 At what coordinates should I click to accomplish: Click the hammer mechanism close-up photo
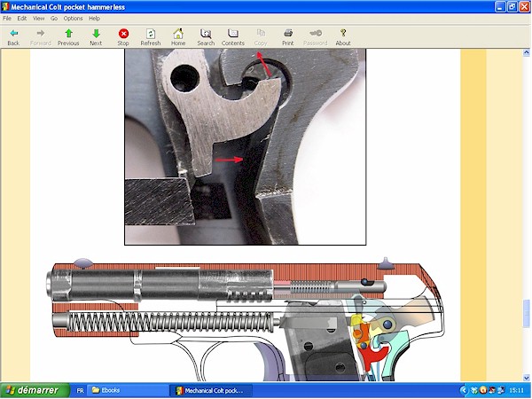tap(246, 146)
